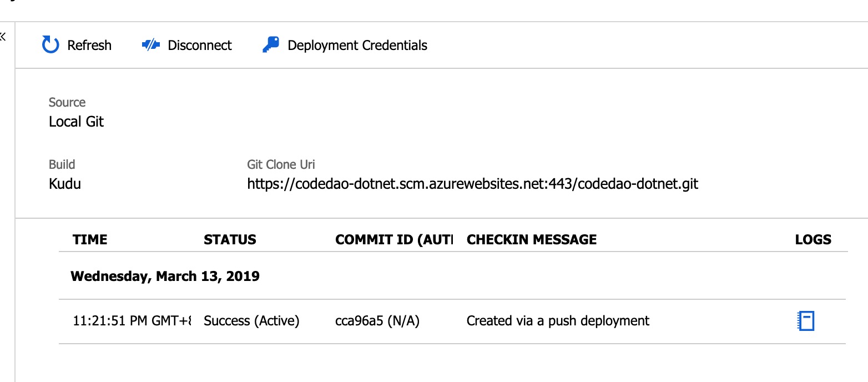The image size is (868, 382).
Task: Sort by the TIME column header
Action: pos(90,240)
